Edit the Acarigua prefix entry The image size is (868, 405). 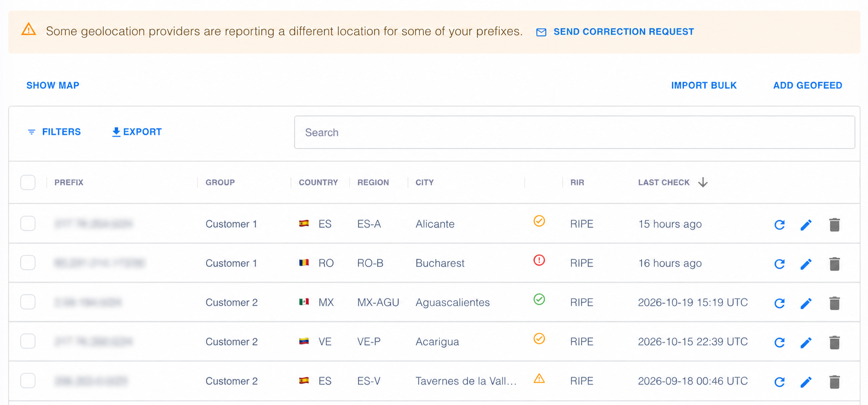(x=806, y=343)
